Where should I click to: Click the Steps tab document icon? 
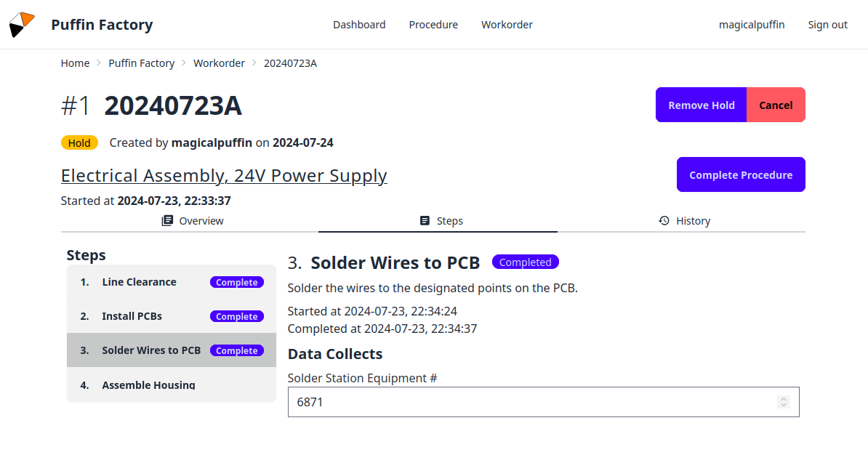[425, 221]
